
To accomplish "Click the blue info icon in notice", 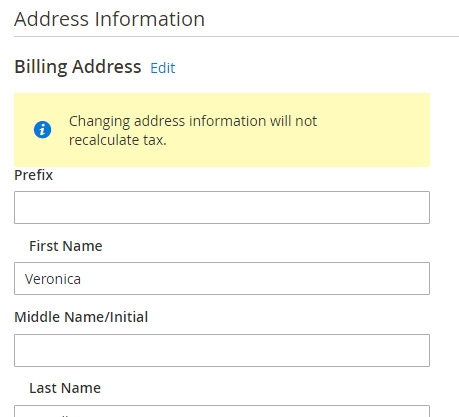I will pyautogui.click(x=42, y=129).
